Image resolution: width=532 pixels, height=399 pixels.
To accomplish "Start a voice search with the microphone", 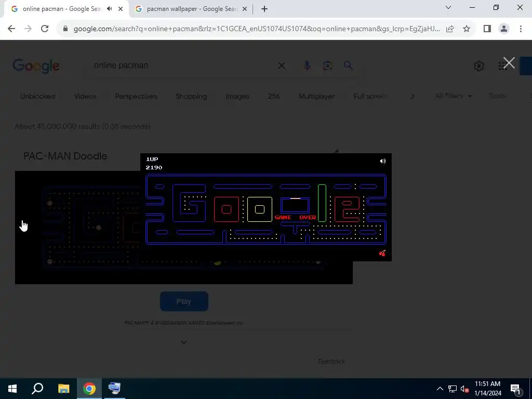I will (x=307, y=65).
